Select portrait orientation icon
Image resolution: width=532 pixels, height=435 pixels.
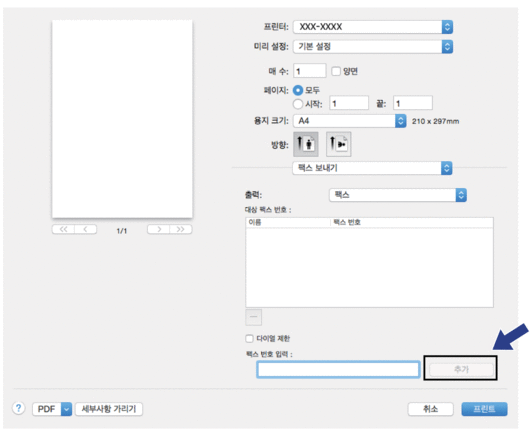click(306, 144)
